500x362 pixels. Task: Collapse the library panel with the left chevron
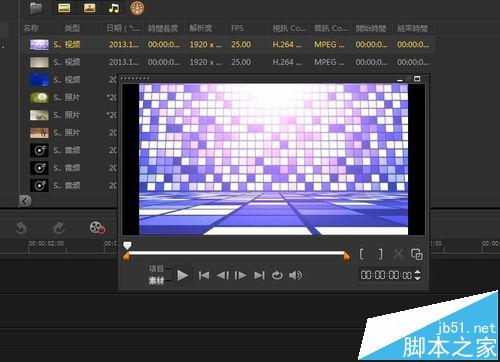(25, 201)
